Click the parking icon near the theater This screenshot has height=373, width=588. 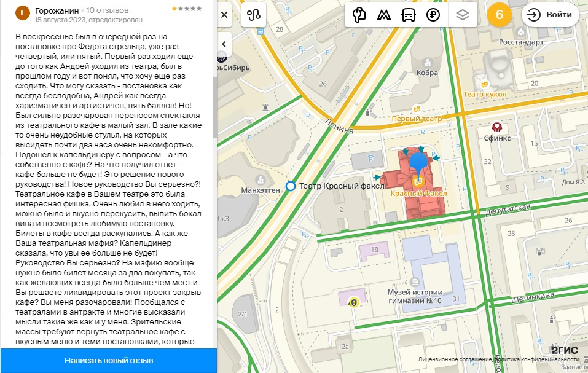pyautogui.click(x=370, y=159)
